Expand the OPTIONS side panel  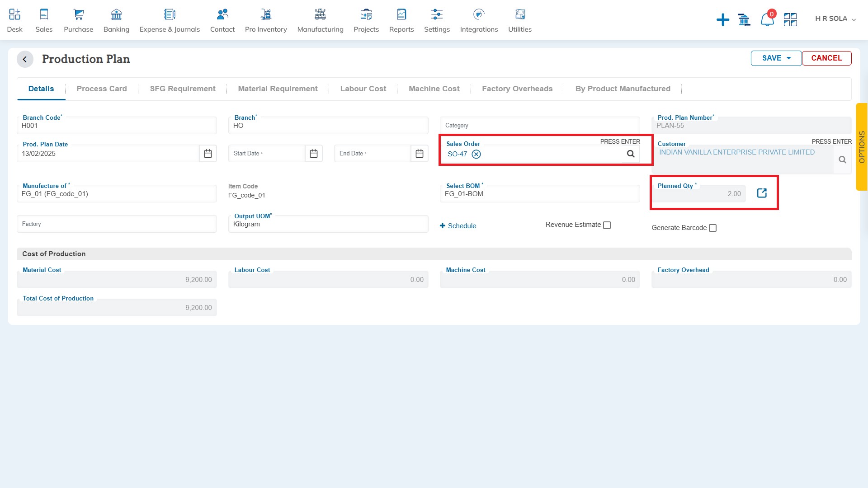pos(862,147)
